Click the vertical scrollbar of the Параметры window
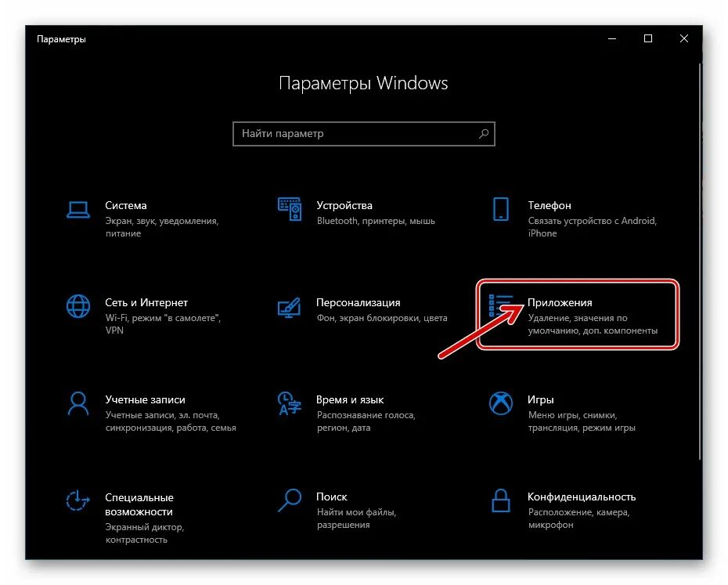 tap(700, 262)
